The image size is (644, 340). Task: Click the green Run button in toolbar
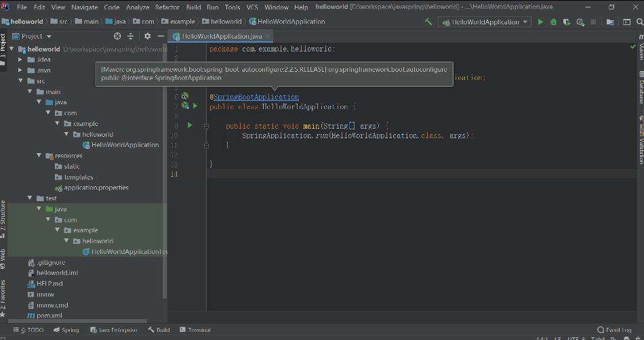tap(540, 22)
